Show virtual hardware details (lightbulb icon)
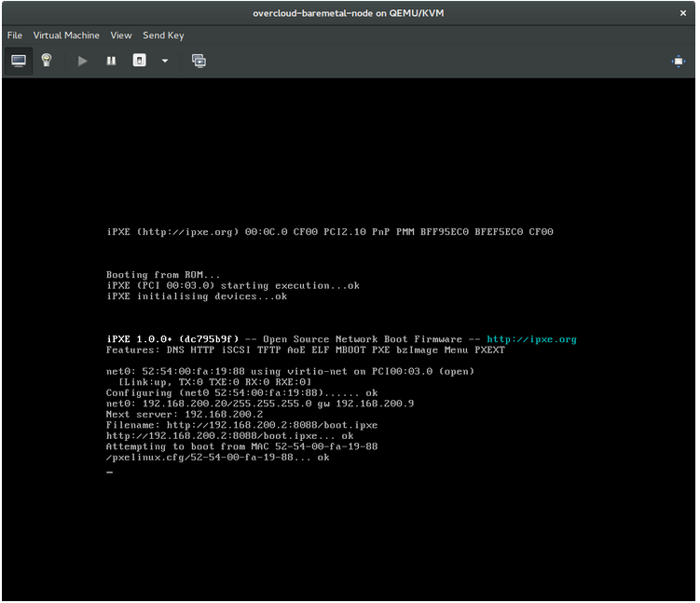This screenshot has width=700, height=603. [46, 61]
